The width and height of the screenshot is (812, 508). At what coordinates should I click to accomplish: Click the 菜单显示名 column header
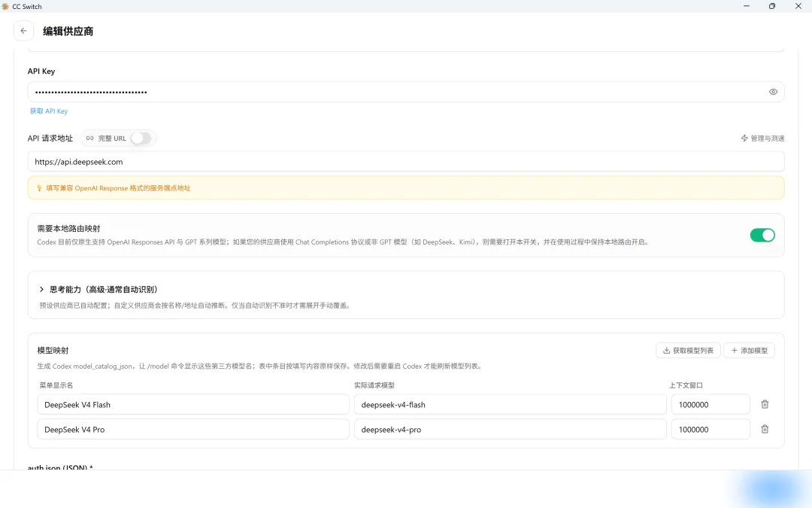tap(56, 385)
